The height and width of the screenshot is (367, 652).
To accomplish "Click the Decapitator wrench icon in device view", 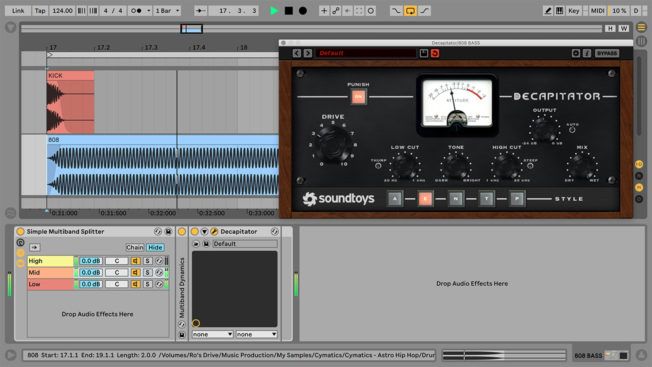I will pos(214,232).
